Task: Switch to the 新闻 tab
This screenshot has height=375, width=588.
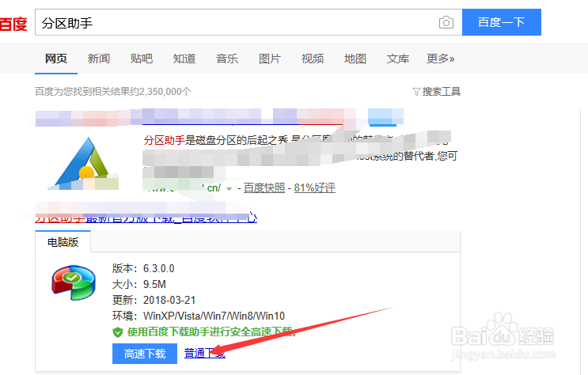Action: [99, 59]
